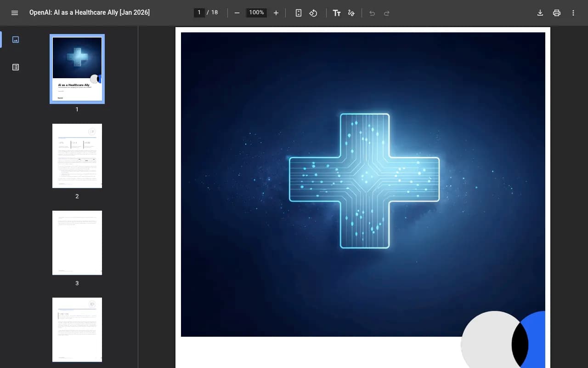Zoom out with the minus button

(237, 13)
